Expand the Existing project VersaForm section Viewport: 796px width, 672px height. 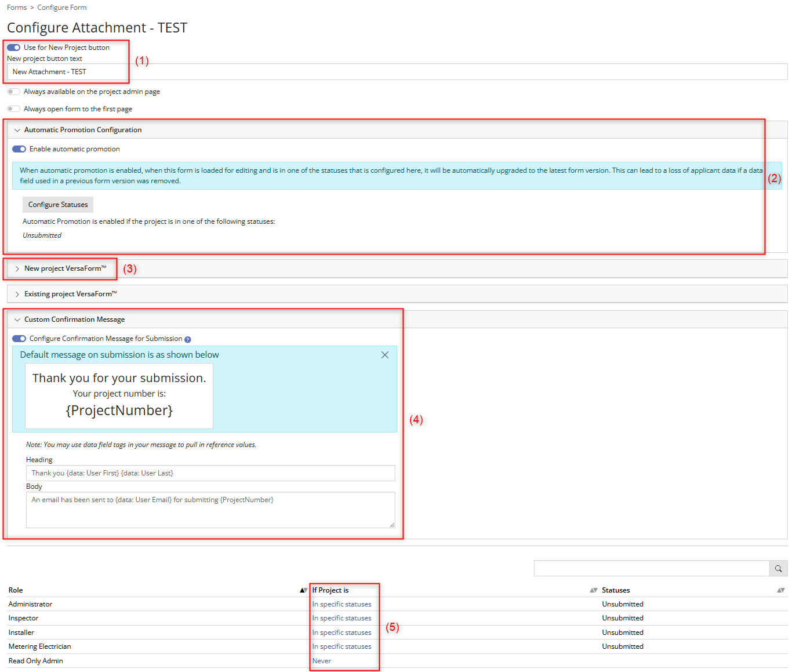[x=17, y=294]
